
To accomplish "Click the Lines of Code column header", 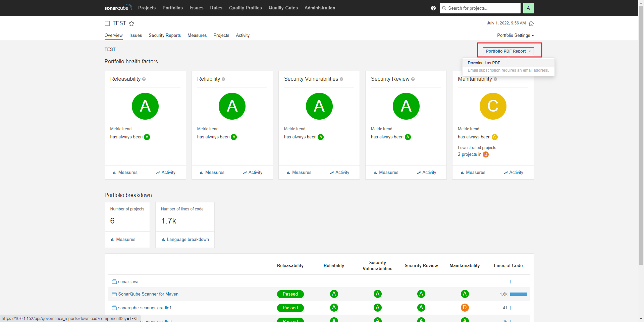I will click(508, 266).
